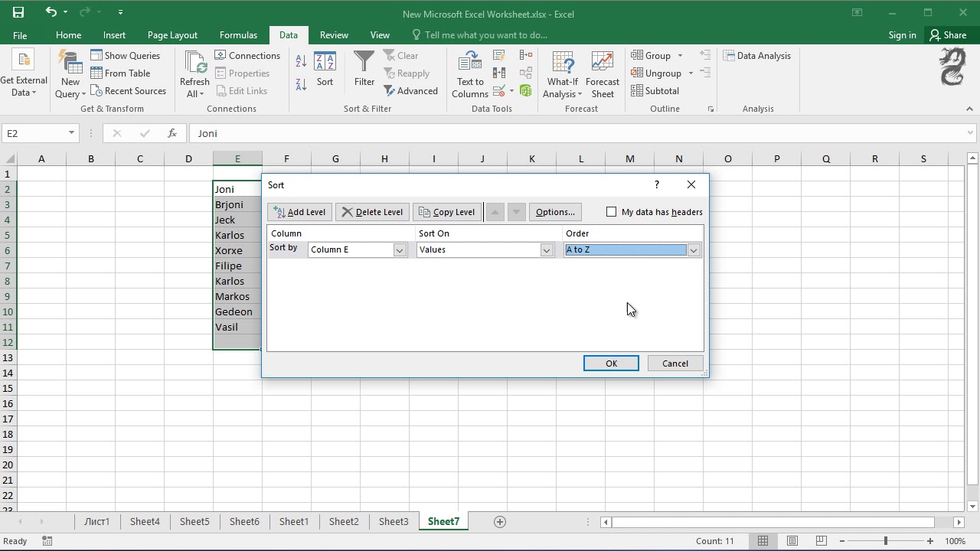Sort A to Z ascending icon
Image resolution: width=980 pixels, height=551 pixels.
301,61
